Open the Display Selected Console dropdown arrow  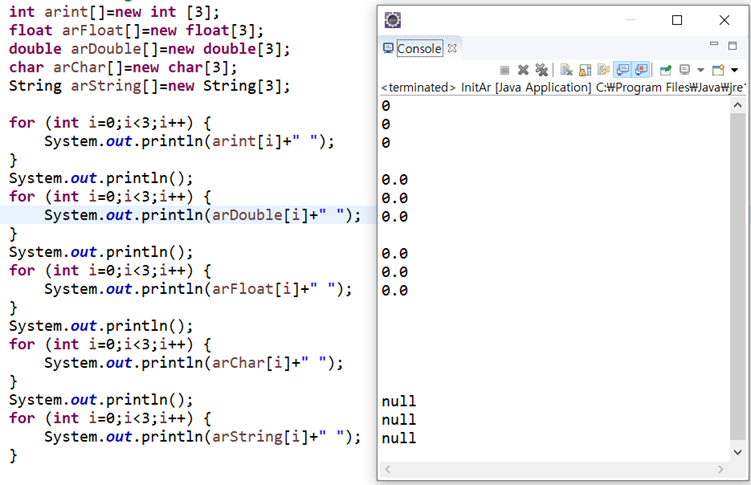700,70
